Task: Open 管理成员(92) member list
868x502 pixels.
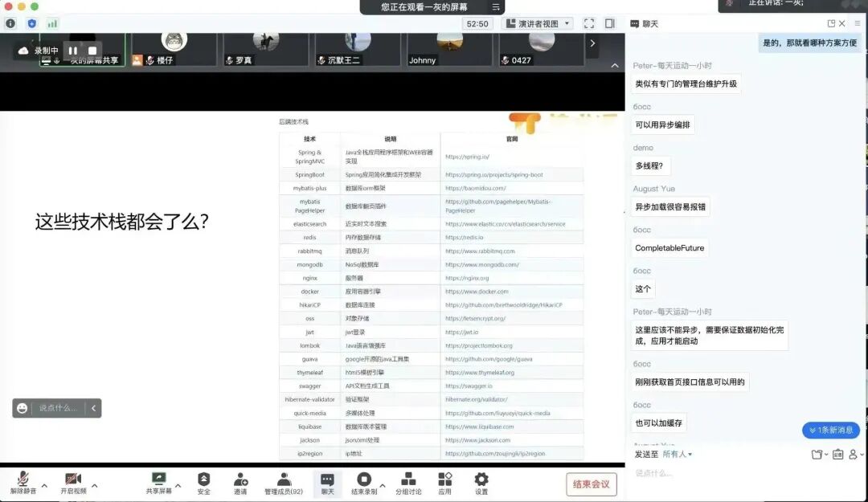Action: tap(284, 484)
